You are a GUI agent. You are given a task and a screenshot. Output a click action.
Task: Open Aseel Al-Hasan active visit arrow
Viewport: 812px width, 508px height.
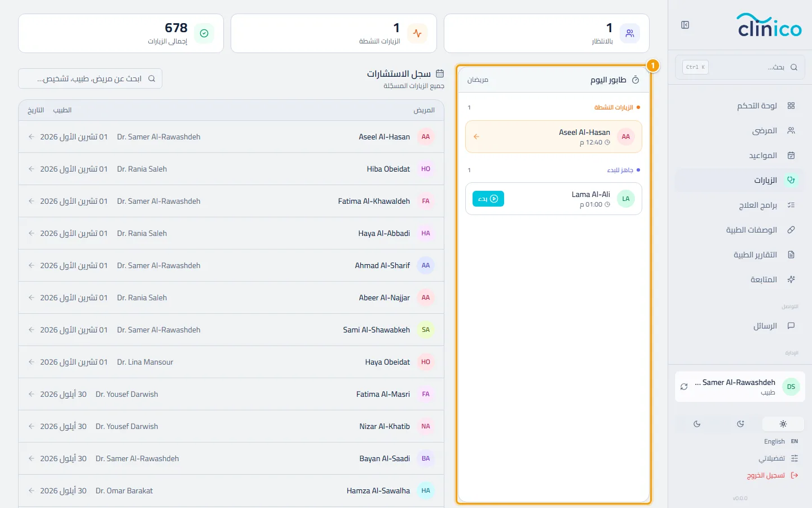pos(476,137)
